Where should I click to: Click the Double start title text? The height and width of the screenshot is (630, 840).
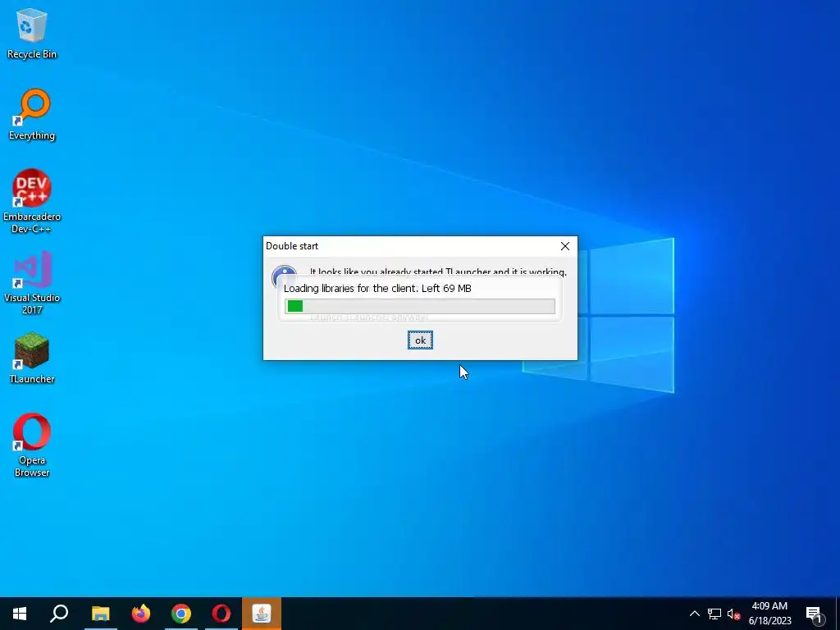click(292, 246)
